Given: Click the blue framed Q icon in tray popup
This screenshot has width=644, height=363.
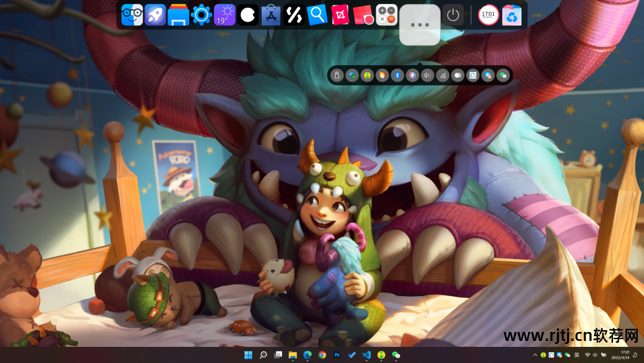Looking at the screenshot, I should [x=473, y=75].
